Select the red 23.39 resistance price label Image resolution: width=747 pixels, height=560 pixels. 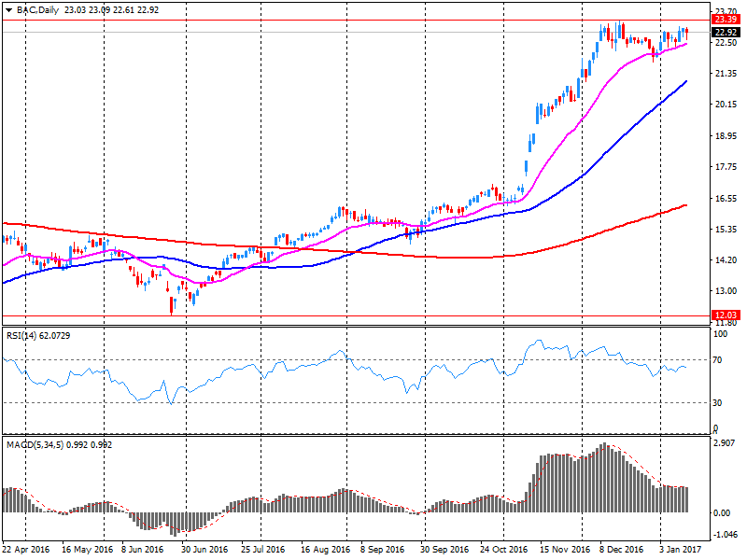726,20
